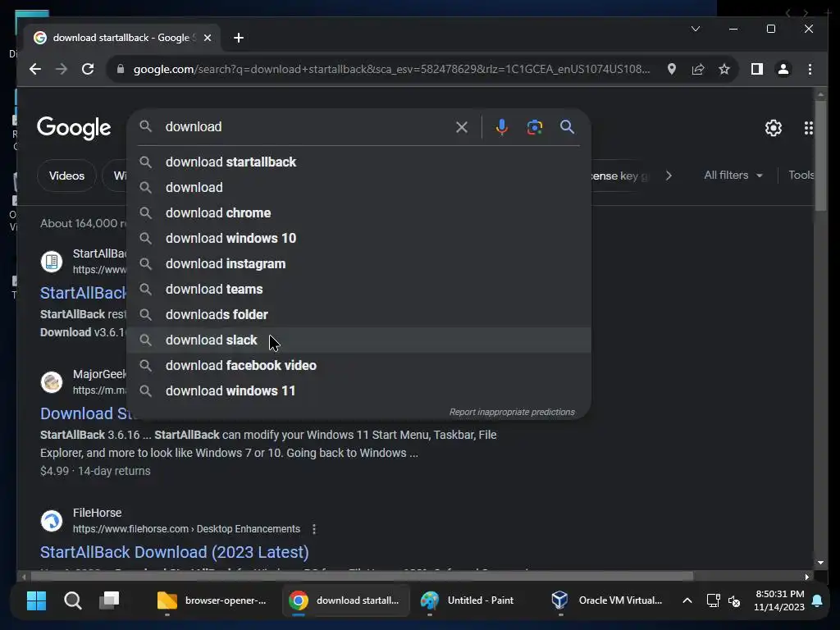Open Chrome side panel
The width and height of the screenshot is (840, 630).
(756, 69)
